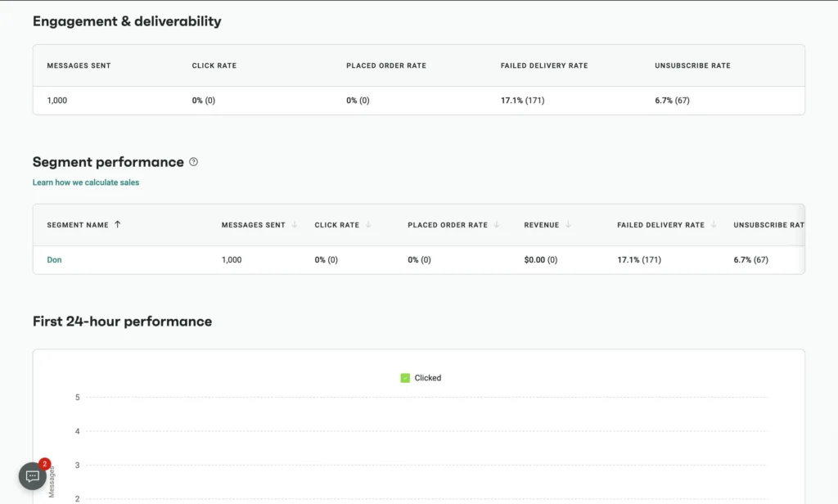
Task: Click the Segment Name column header
Action: pos(78,225)
